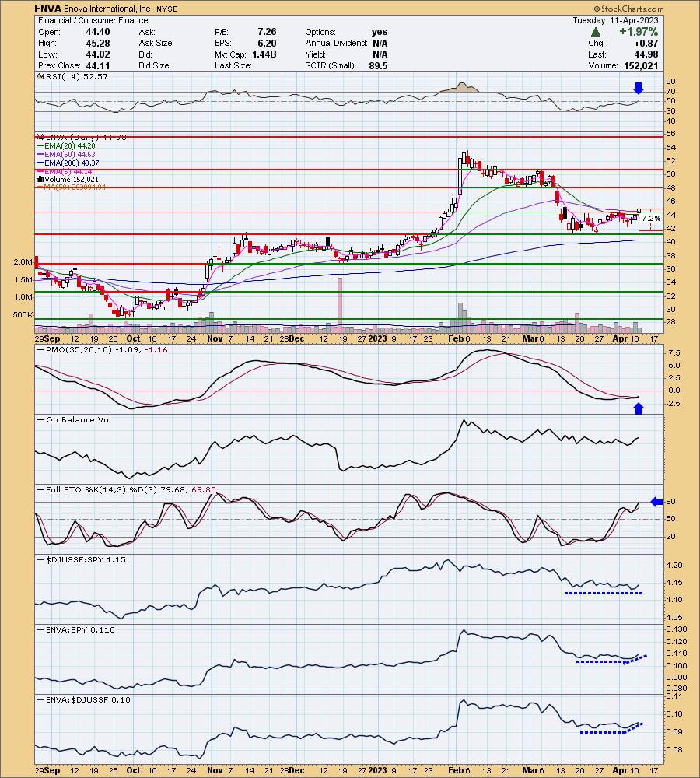700x778 pixels.
Task: Click the Volume 152,021 legend entry in chart
Action: (68, 179)
